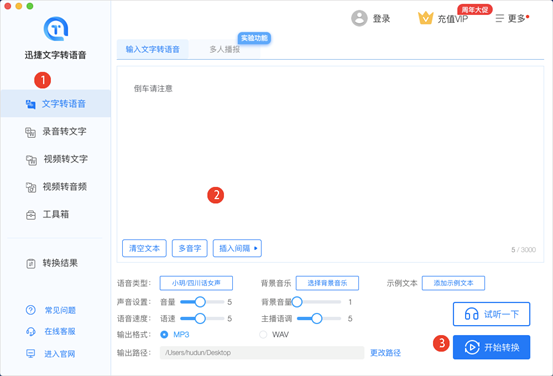The width and height of the screenshot is (553, 376).
Task: Click the app logo icon above 迅捷文字转语音
Action: tap(56, 29)
